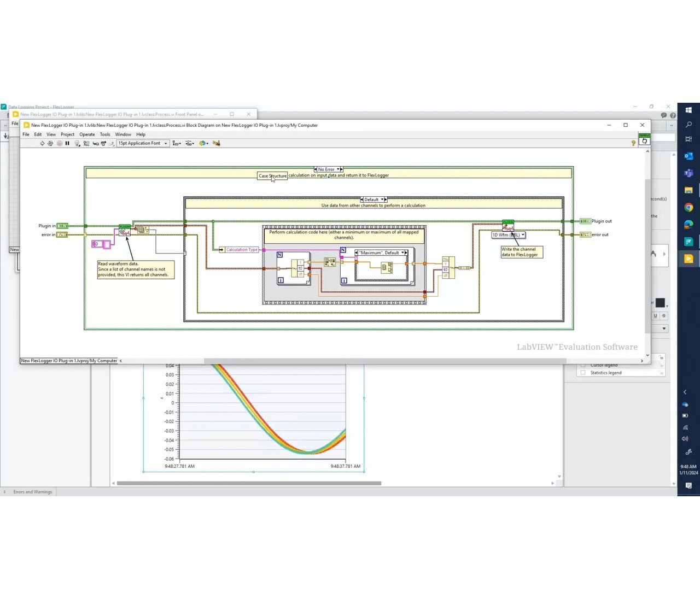The height and width of the screenshot is (599, 700).
Task: Click the volume icon in system tray
Action: (685, 439)
